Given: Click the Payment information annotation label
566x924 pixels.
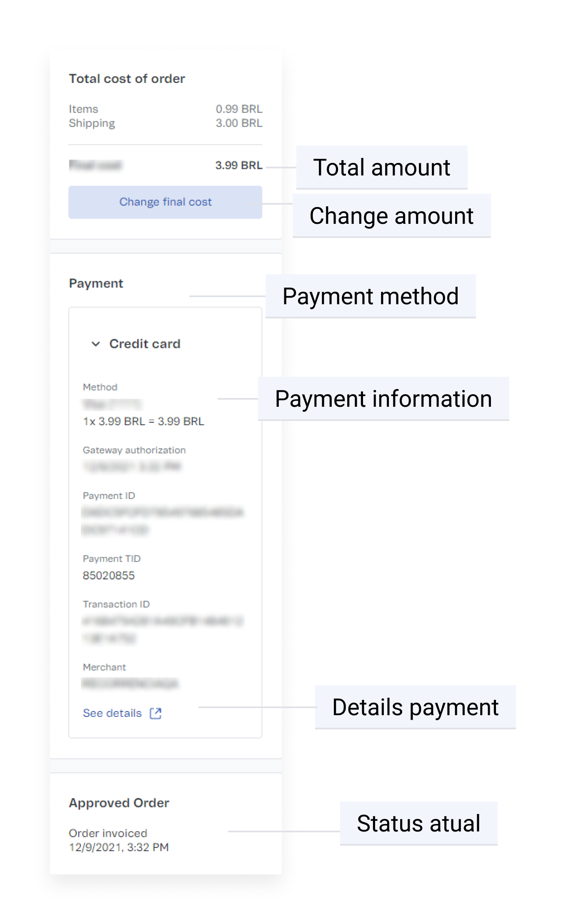Looking at the screenshot, I should click(383, 399).
